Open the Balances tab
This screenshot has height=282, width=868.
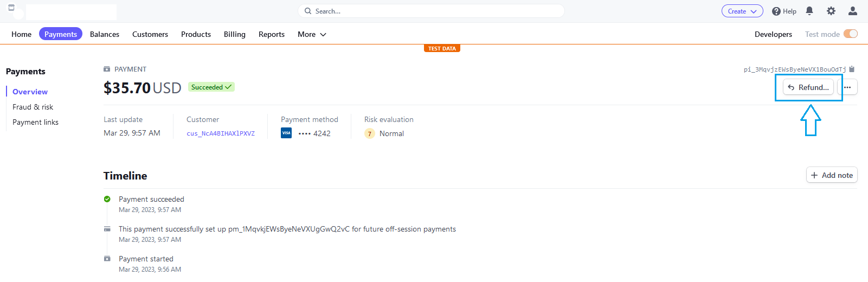105,34
